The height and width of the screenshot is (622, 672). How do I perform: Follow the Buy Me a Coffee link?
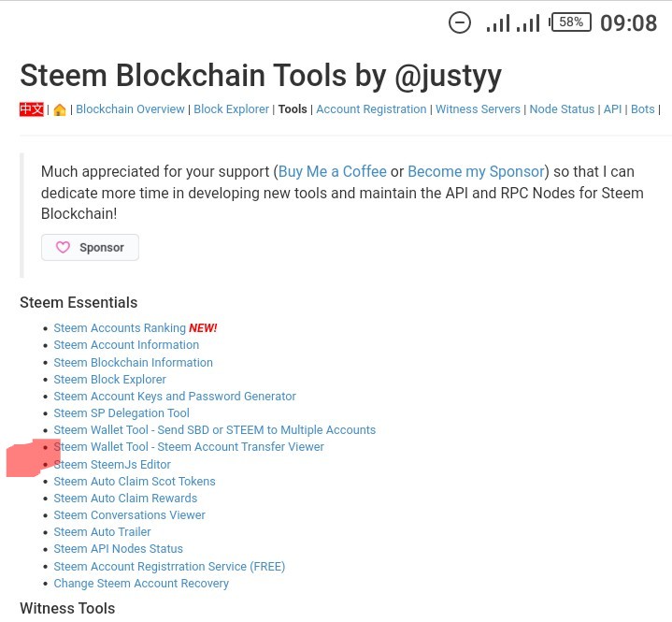(x=332, y=171)
